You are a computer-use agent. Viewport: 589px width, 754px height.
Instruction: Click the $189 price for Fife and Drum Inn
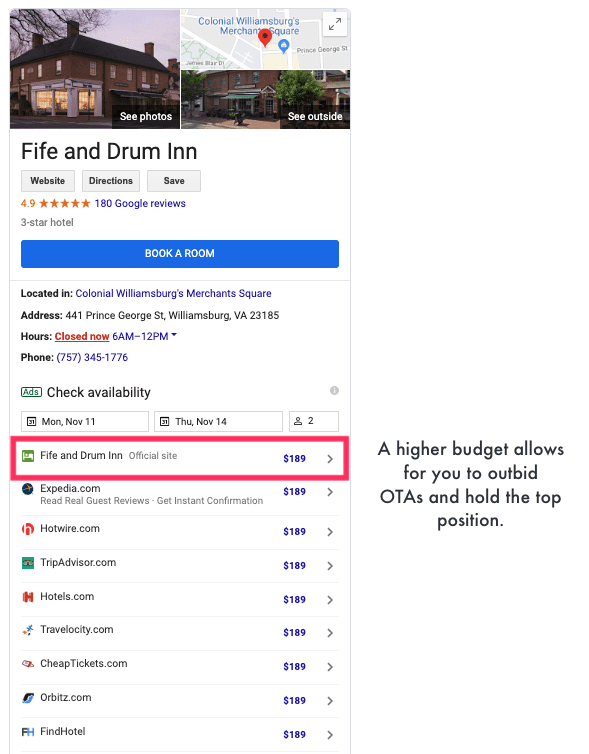pyautogui.click(x=294, y=459)
